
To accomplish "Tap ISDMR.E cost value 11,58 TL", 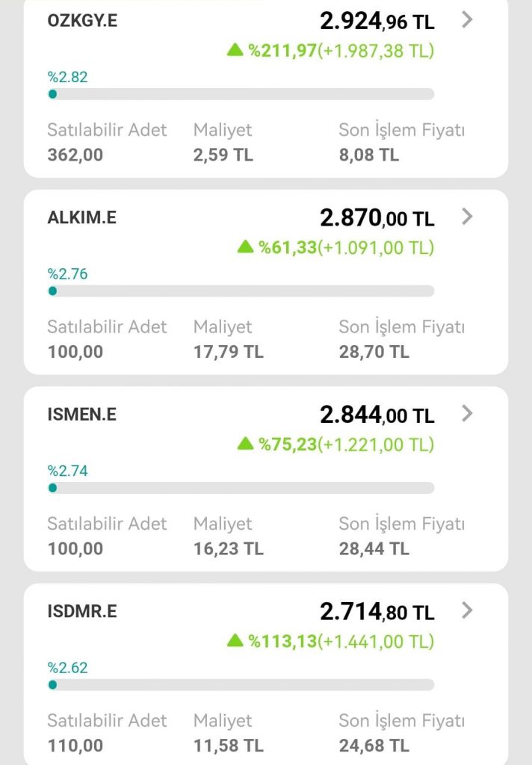I will (228, 745).
